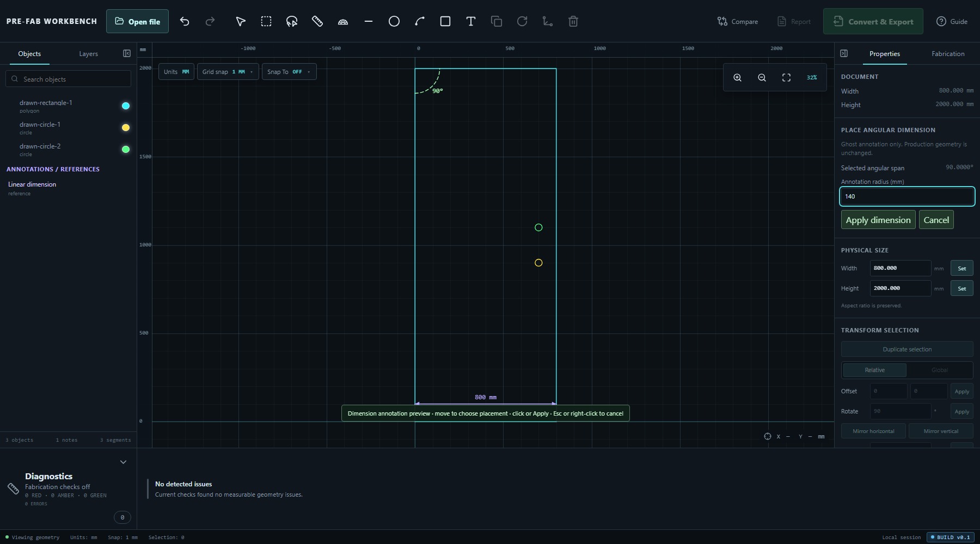Select the lasso selection tool

(292, 21)
